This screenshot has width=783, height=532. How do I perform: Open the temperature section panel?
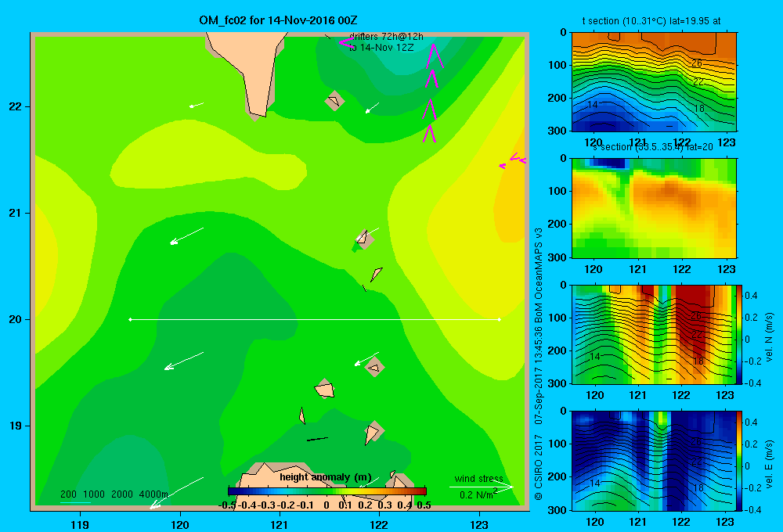coord(654,82)
